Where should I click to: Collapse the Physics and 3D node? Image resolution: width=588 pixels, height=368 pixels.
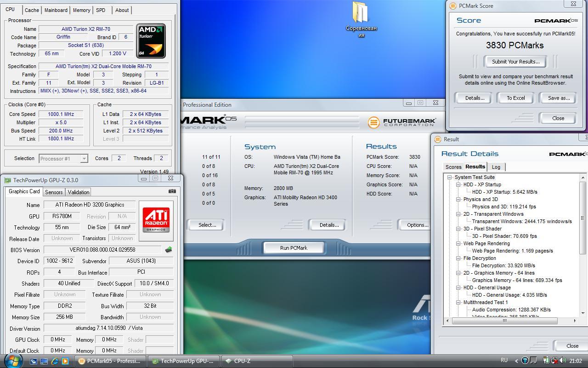[458, 199]
